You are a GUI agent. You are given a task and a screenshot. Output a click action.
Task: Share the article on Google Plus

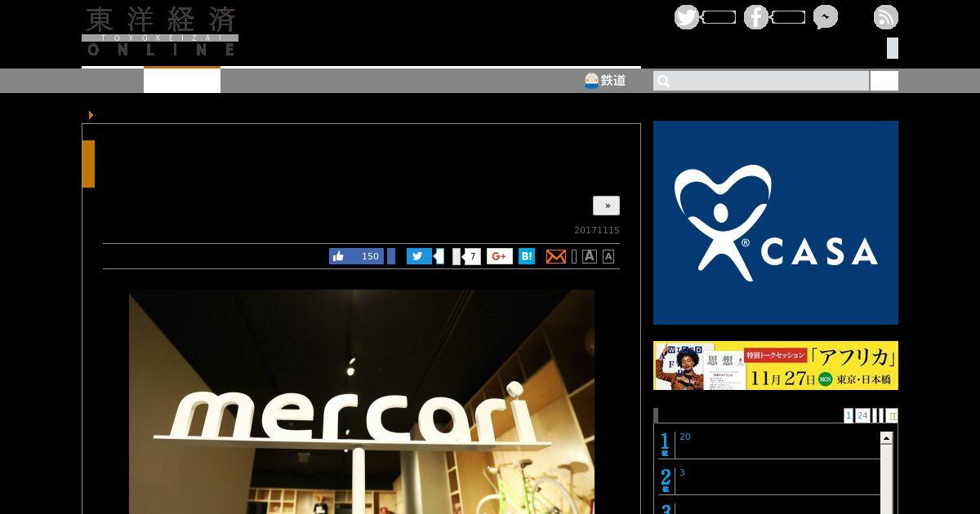click(500, 256)
